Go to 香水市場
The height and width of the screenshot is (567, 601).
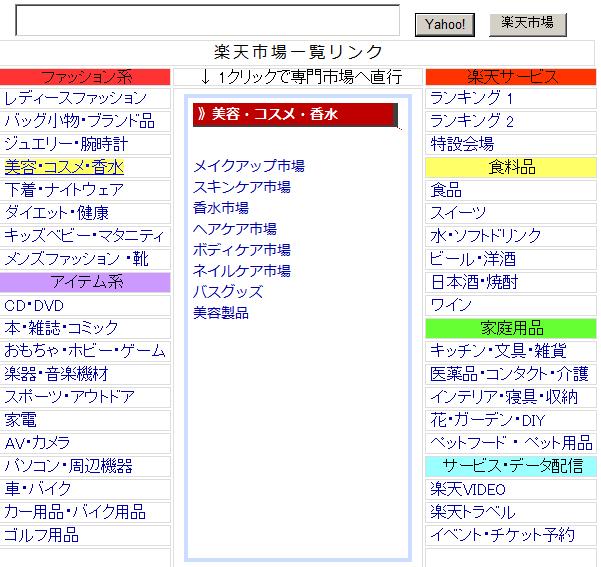pos(221,208)
